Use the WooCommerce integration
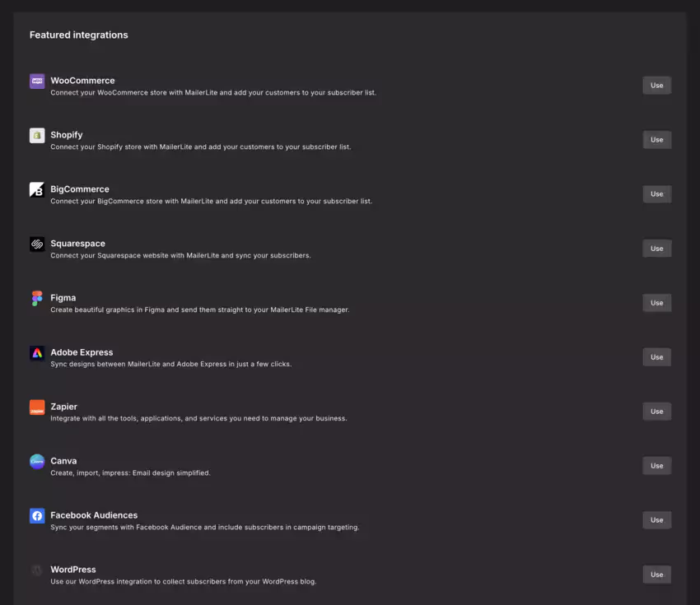This screenshot has width=700, height=605. click(656, 85)
